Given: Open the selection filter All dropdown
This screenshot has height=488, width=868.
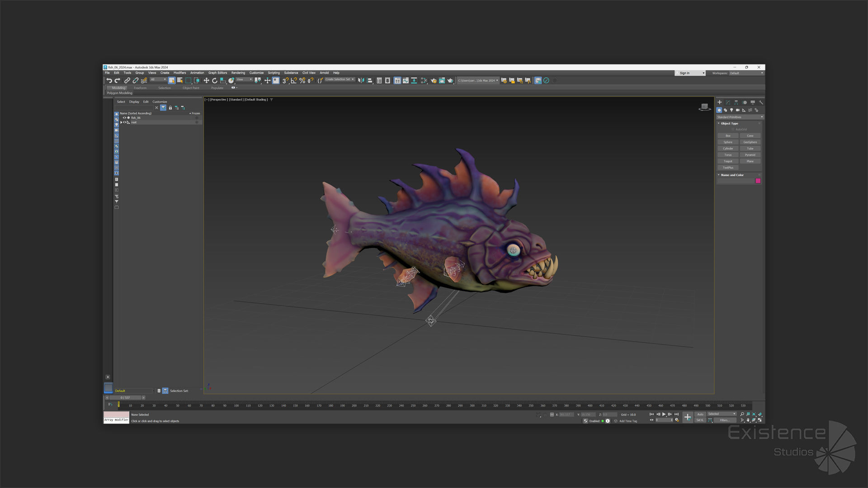Looking at the screenshot, I should point(158,80).
